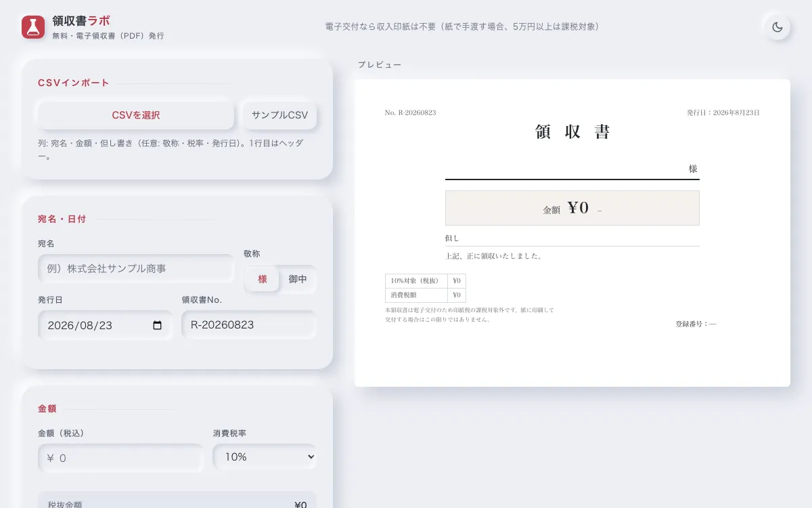
Task: Click the 本領収書は電子交付のため footnote text
Action: tap(470, 314)
